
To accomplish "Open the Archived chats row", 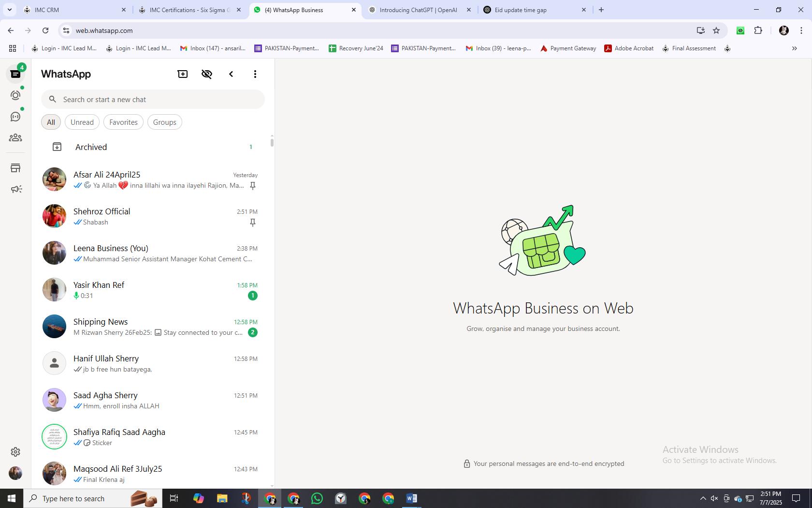I will coord(152,147).
